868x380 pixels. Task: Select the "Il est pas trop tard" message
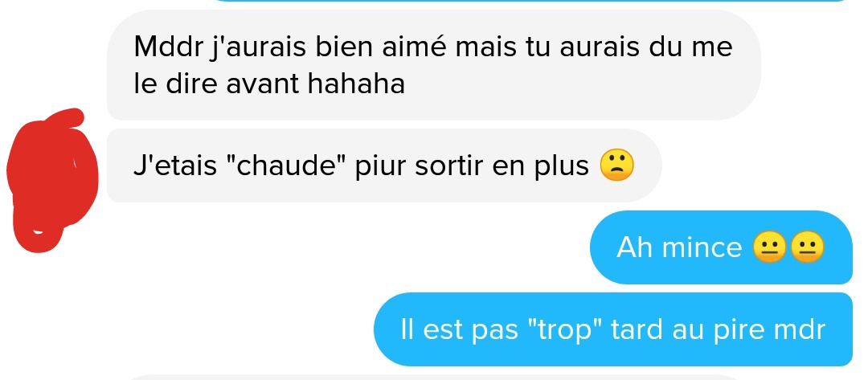613,329
